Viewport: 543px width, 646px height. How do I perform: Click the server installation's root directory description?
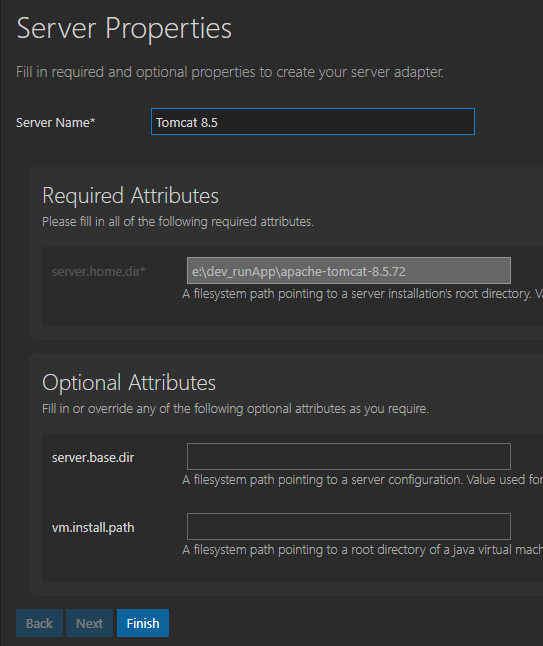pos(363,294)
